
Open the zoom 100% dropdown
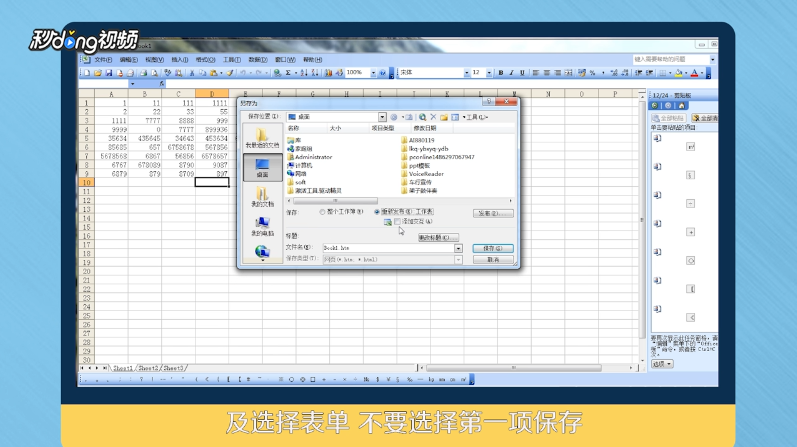(x=373, y=73)
